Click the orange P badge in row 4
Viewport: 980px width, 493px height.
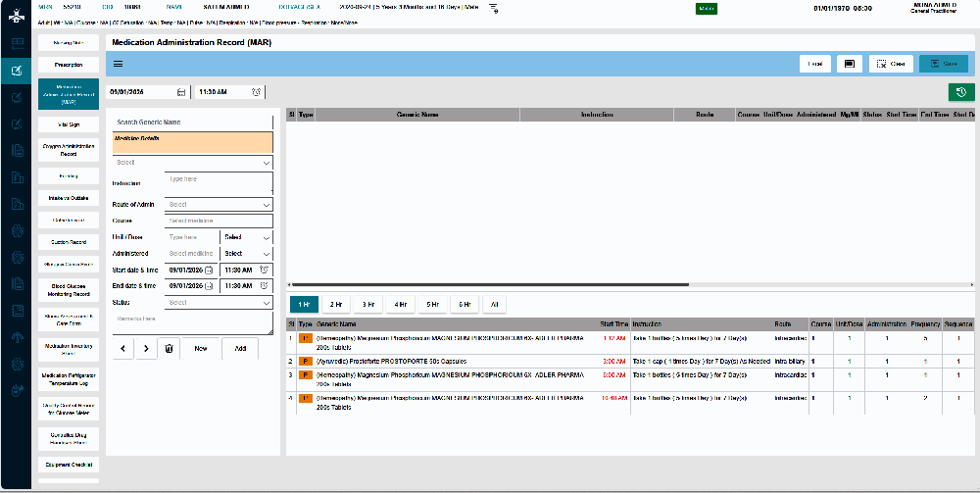(306, 398)
